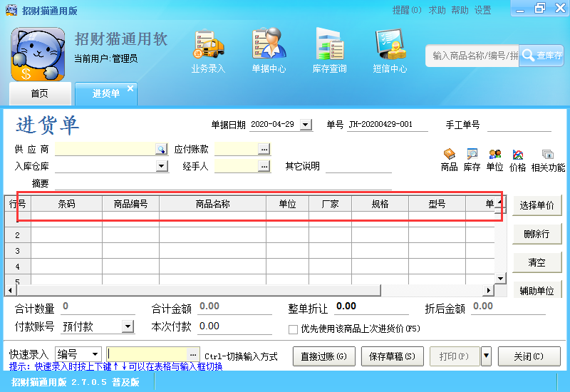Select table row number 2

point(17,235)
